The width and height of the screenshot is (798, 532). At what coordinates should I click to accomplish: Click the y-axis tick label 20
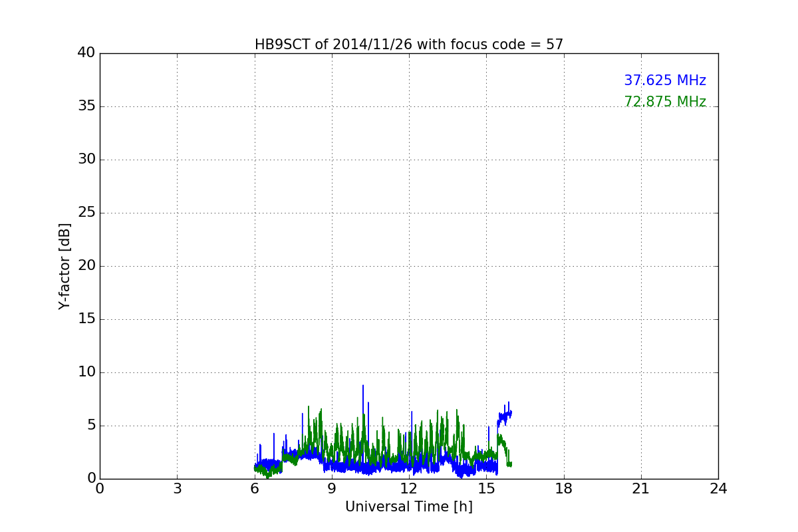86,266
